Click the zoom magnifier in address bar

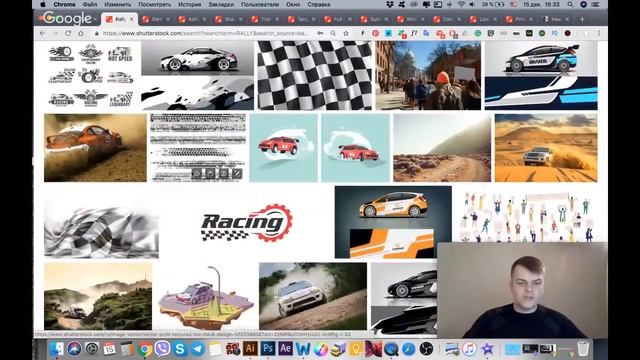coord(333,33)
